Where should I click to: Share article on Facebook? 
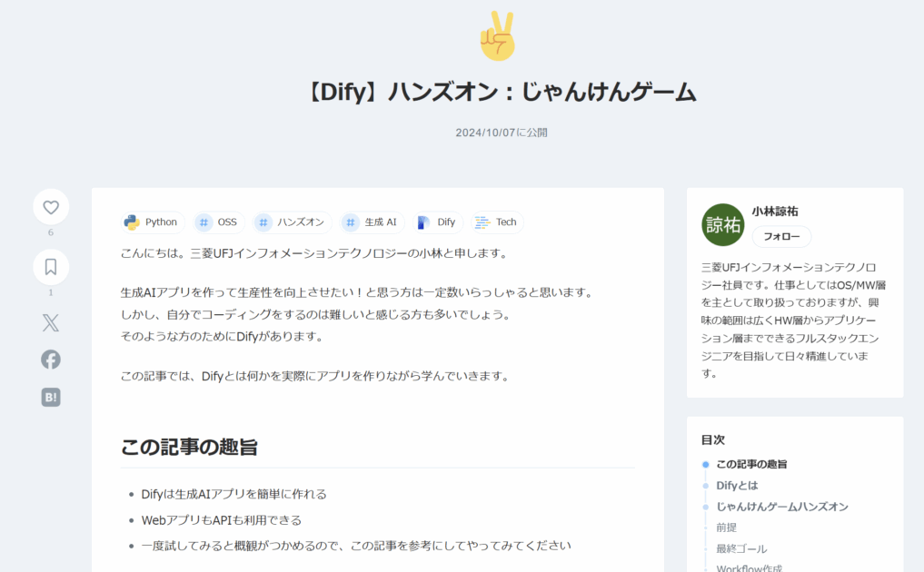51,360
